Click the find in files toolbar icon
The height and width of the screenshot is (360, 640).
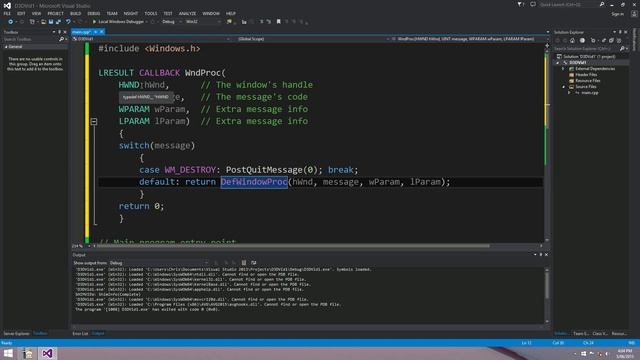pyautogui.click(x=229, y=22)
